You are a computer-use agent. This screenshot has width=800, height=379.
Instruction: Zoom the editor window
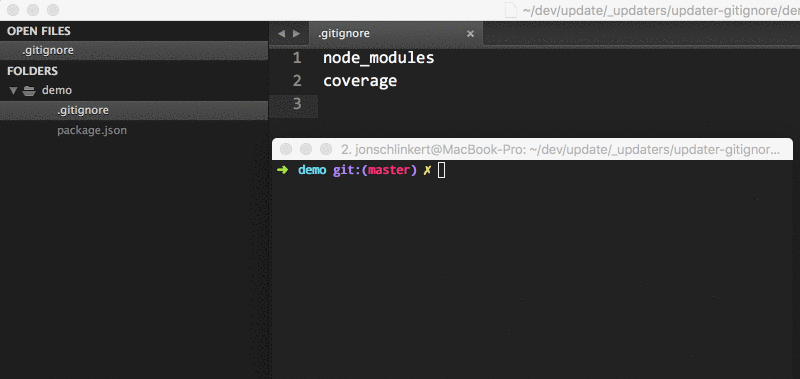[x=53, y=10]
